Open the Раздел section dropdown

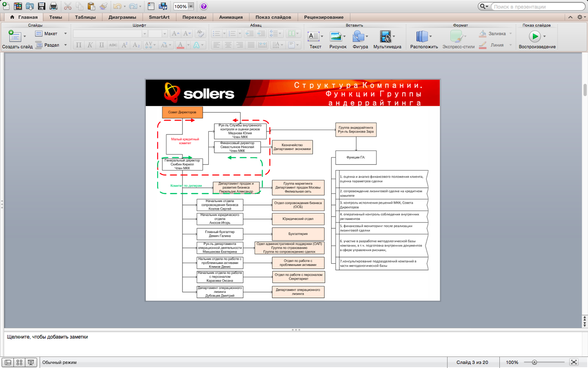click(51, 45)
